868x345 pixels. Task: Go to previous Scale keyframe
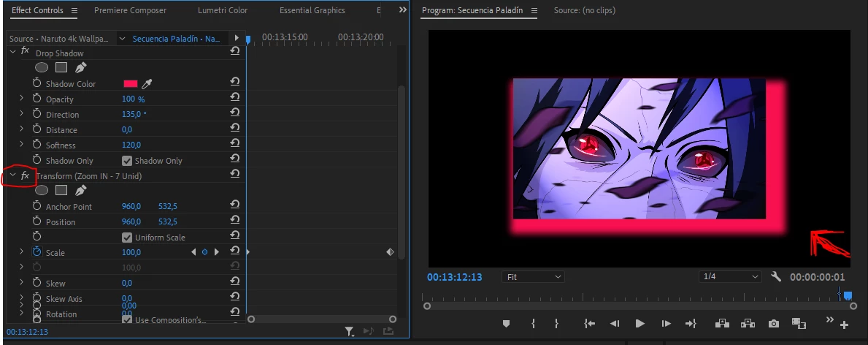193,252
